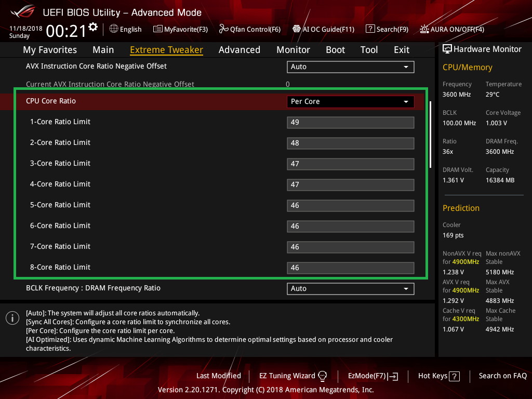Click the 16384 MB capacity value
This screenshot has height=399, width=532.
pyautogui.click(x=500, y=180)
